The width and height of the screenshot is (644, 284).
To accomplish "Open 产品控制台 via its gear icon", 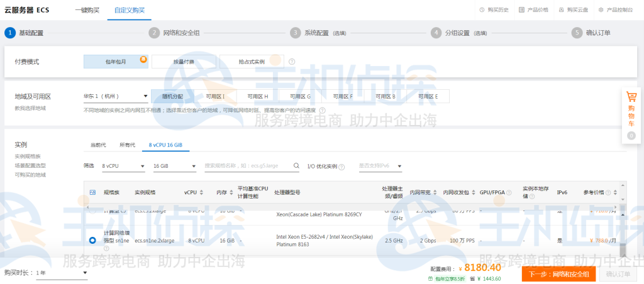I will (x=601, y=10).
